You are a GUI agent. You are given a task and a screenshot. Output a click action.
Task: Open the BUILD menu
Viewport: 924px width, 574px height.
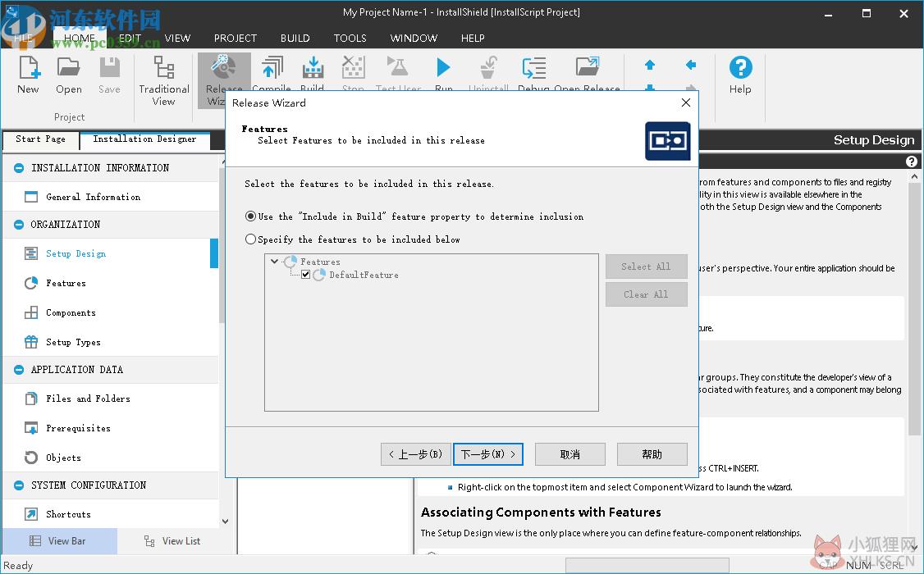(x=295, y=39)
